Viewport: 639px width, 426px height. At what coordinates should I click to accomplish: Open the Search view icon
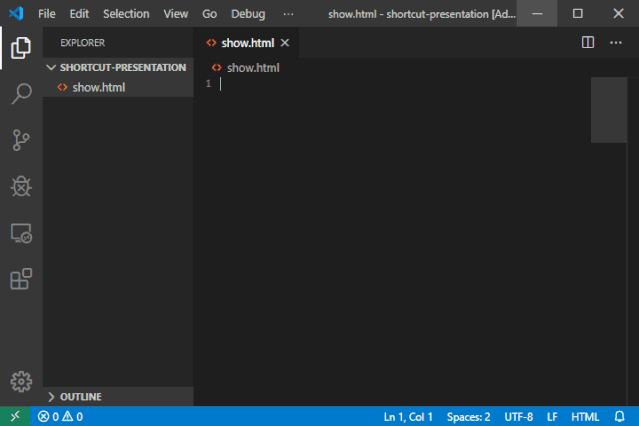pos(21,94)
